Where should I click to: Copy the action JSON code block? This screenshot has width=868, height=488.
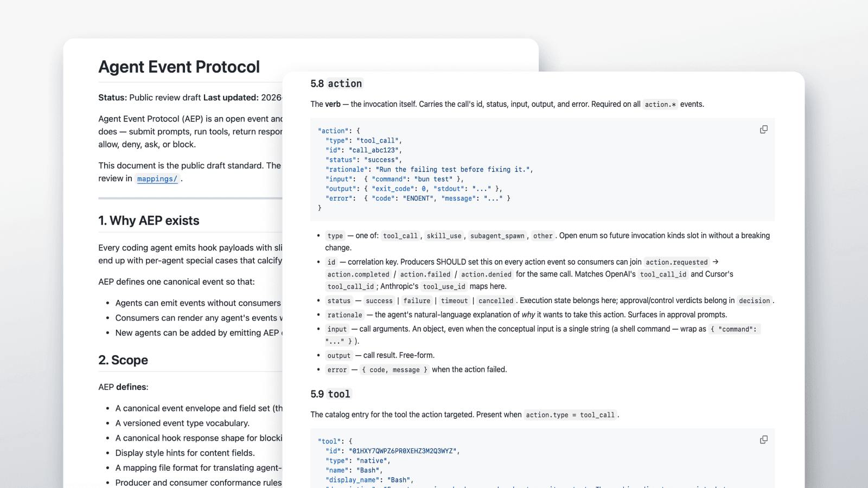[x=764, y=130]
